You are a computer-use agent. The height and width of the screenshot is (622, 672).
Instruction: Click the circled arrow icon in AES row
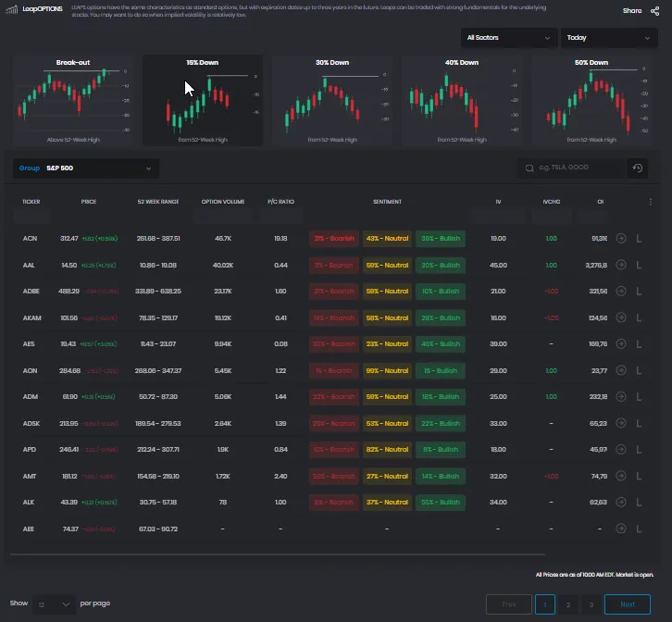620,343
